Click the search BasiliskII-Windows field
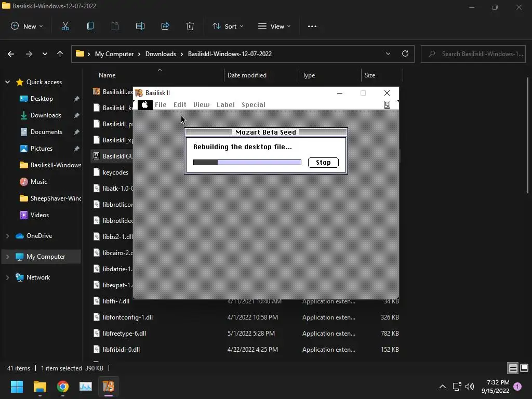 pyautogui.click(x=473, y=54)
